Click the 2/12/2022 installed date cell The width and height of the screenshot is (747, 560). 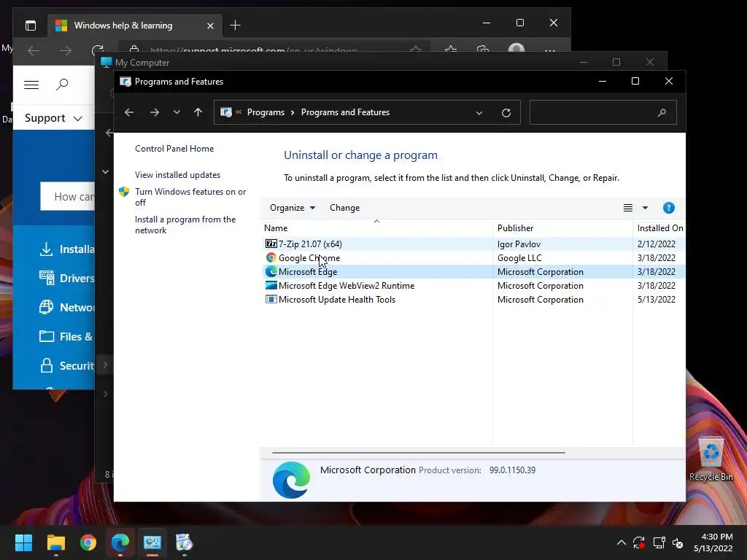657,244
